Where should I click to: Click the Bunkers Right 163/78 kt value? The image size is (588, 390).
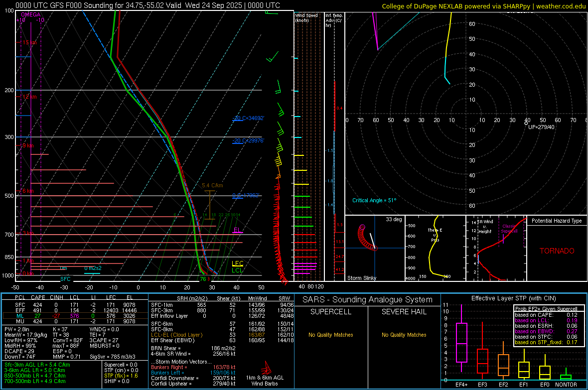(x=224, y=367)
